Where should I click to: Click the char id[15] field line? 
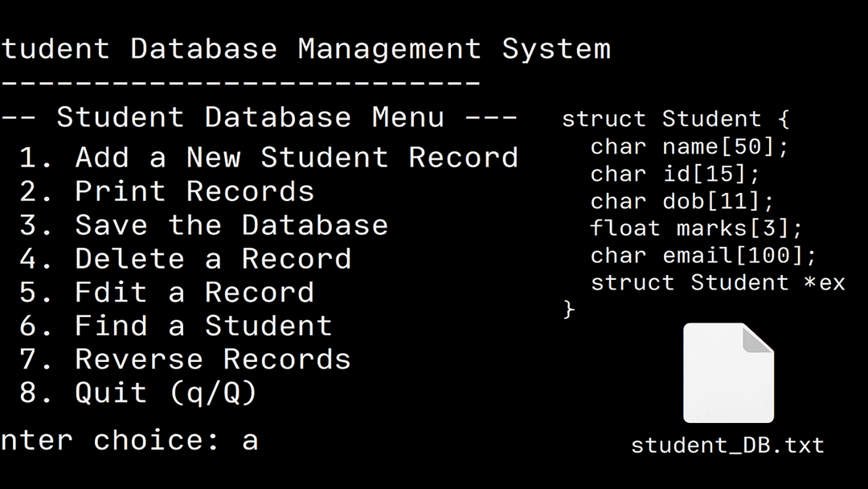click(x=675, y=174)
